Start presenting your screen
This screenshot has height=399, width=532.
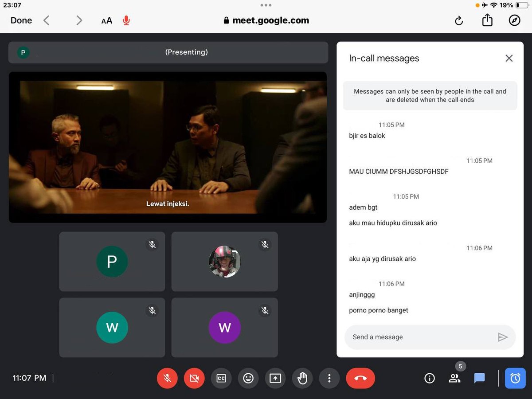pos(275,379)
